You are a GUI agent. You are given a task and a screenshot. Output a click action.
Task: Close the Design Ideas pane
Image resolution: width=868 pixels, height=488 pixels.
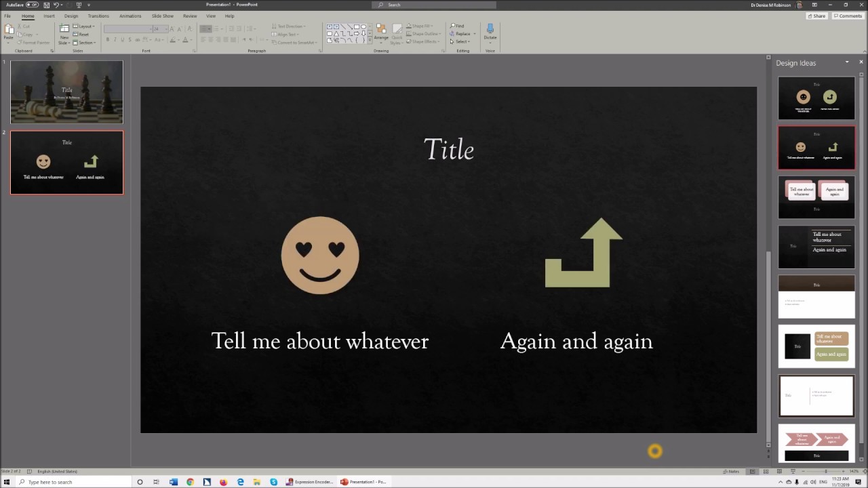(861, 62)
